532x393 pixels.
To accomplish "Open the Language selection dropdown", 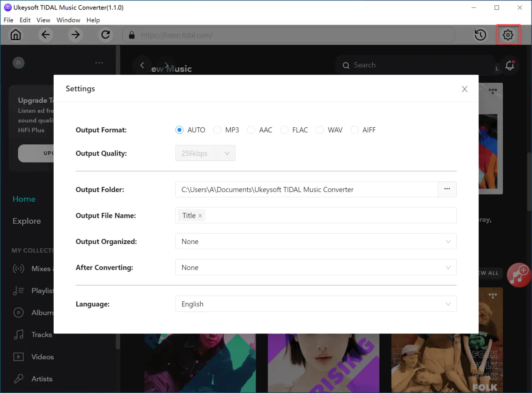I will point(448,304).
